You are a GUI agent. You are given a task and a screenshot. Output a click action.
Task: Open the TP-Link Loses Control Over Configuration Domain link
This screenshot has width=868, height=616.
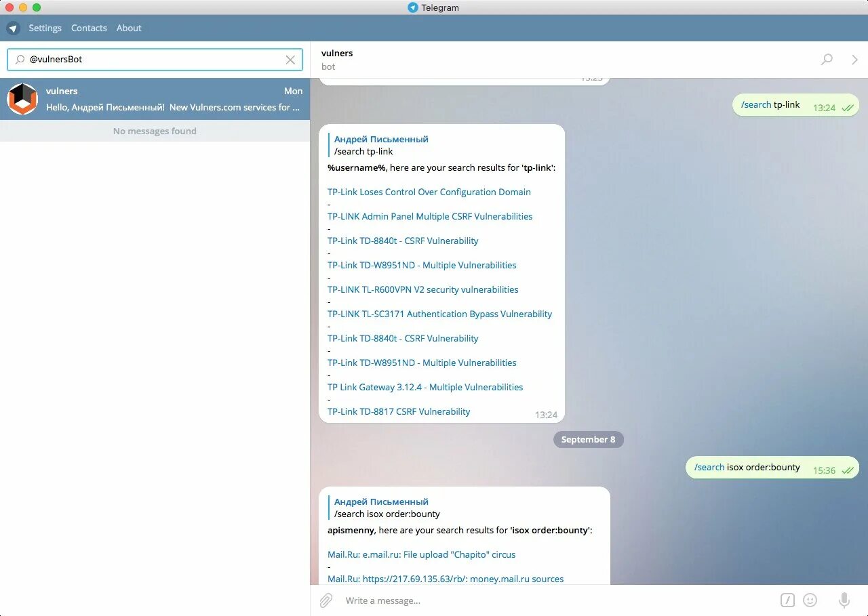pyautogui.click(x=429, y=192)
